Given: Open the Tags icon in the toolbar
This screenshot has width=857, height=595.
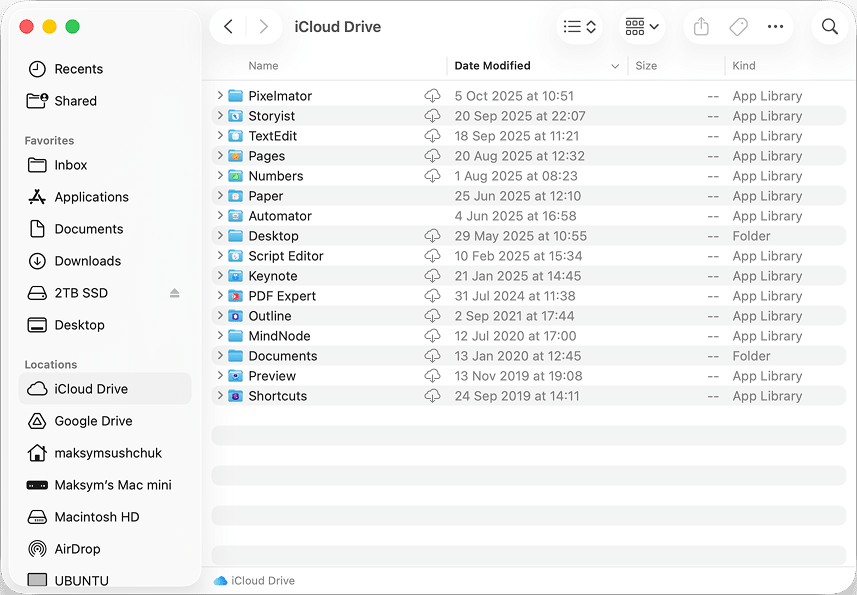Looking at the screenshot, I should 739,27.
